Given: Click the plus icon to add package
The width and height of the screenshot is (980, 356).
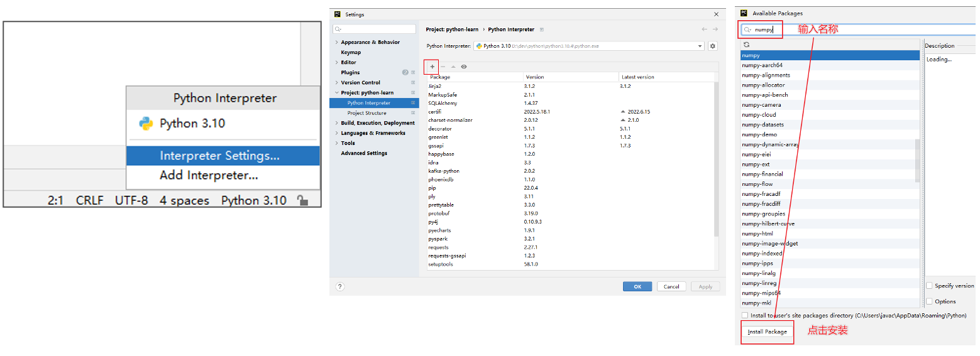Looking at the screenshot, I should 432,67.
